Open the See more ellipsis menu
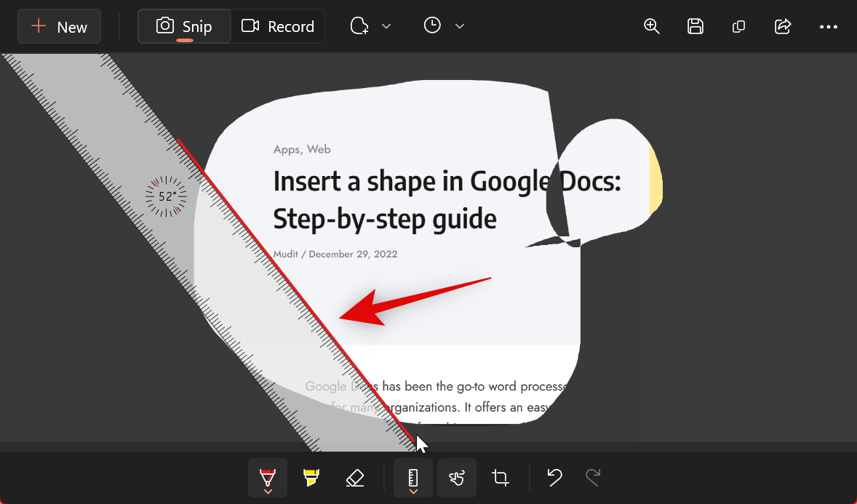 pyautogui.click(x=828, y=27)
